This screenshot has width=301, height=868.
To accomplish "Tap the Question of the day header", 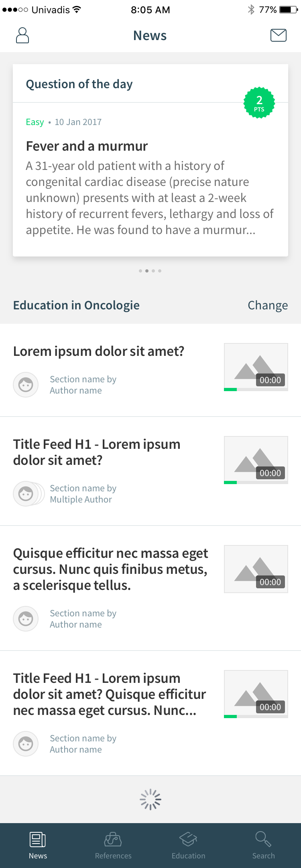I will (79, 84).
